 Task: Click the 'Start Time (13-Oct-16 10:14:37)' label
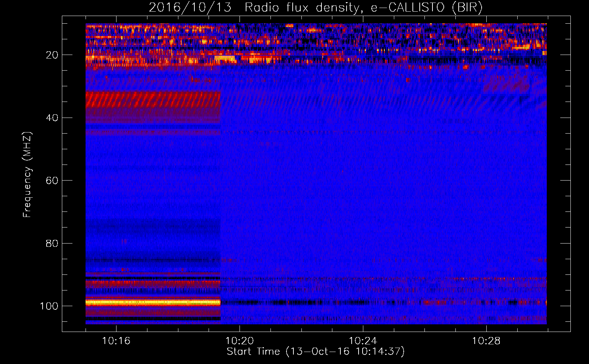pos(316,352)
